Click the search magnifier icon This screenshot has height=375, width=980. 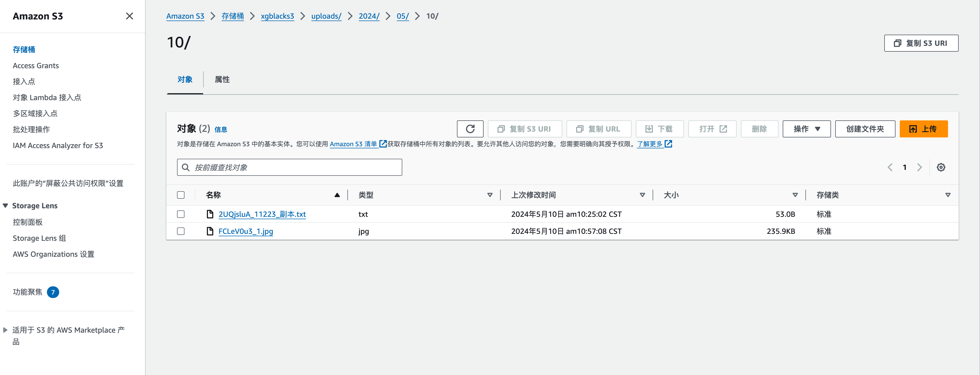click(186, 167)
